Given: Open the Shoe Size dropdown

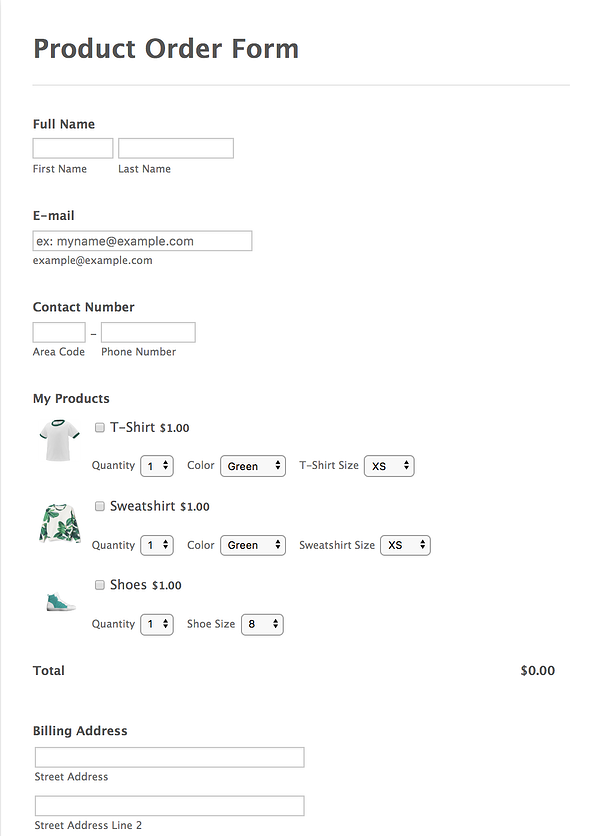Looking at the screenshot, I should click(262, 624).
